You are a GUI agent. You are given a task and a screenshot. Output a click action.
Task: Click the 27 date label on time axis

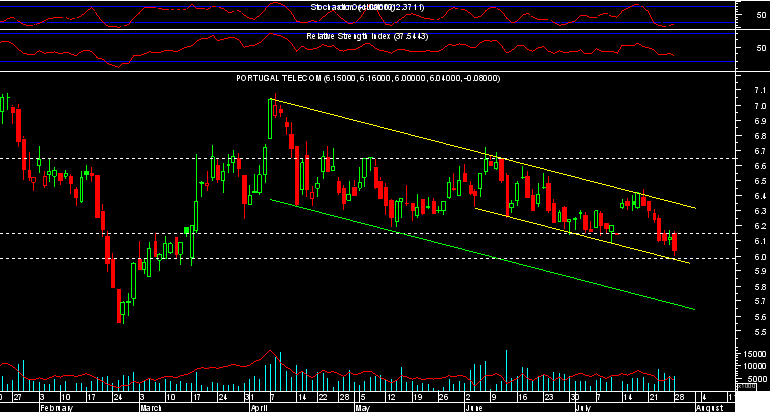pos(17,397)
